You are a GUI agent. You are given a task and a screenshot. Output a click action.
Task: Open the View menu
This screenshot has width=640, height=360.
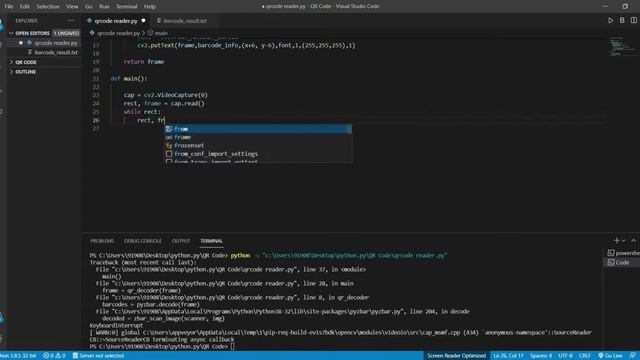pyautogui.click(x=72, y=6)
